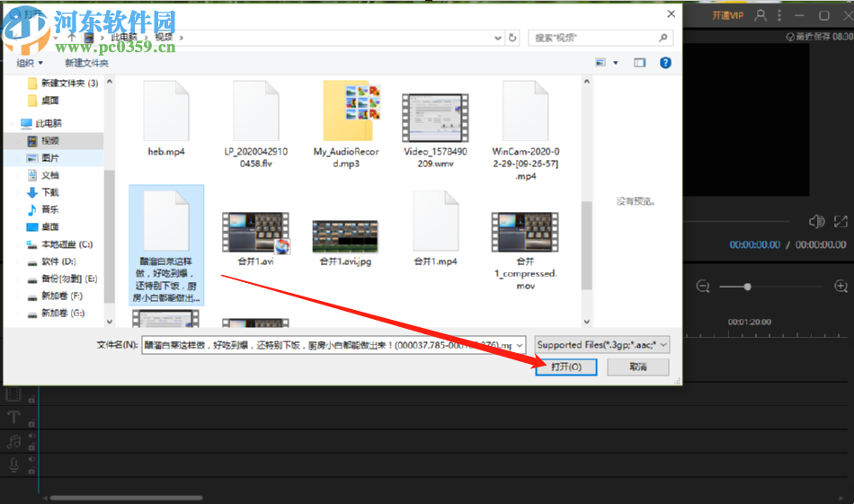This screenshot has height=504, width=854.
Task: Select the file 合并1.mp4
Action: tap(435, 228)
